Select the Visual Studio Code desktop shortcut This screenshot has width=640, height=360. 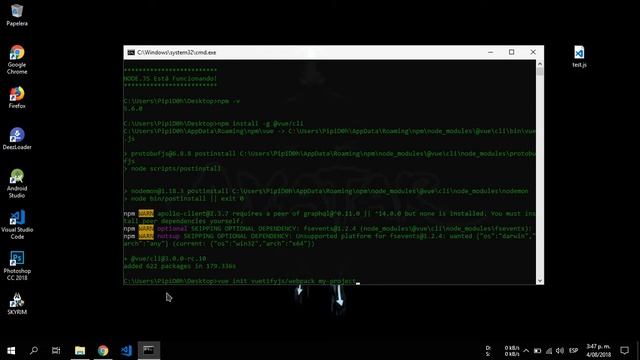tap(17, 224)
